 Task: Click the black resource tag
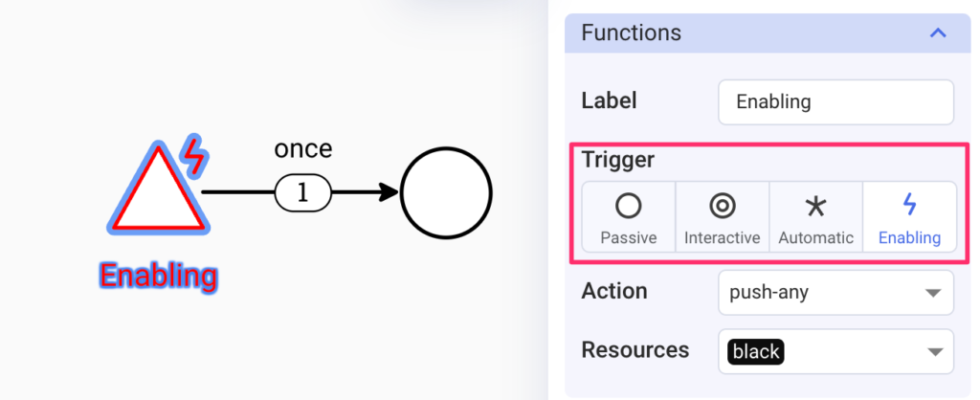(756, 352)
